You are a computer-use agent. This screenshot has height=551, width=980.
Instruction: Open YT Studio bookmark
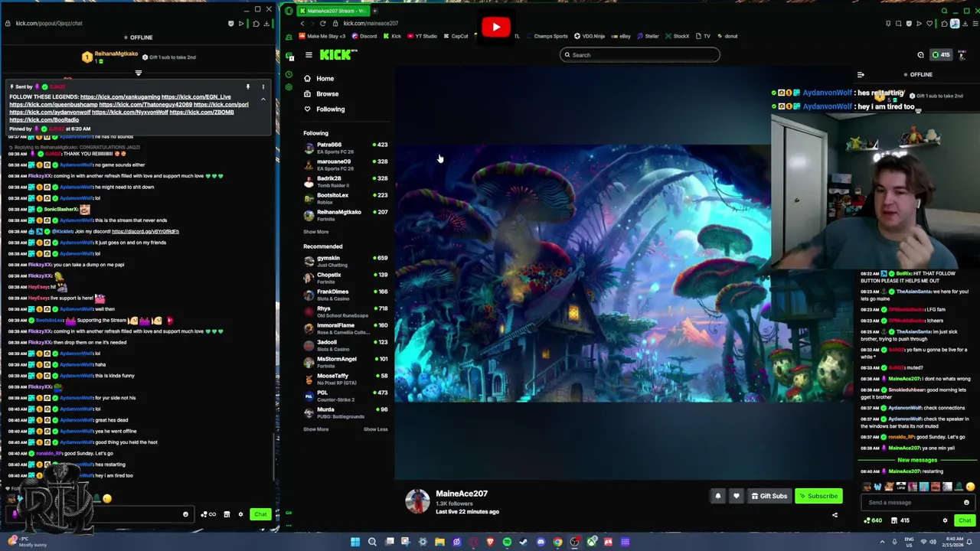tap(422, 36)
